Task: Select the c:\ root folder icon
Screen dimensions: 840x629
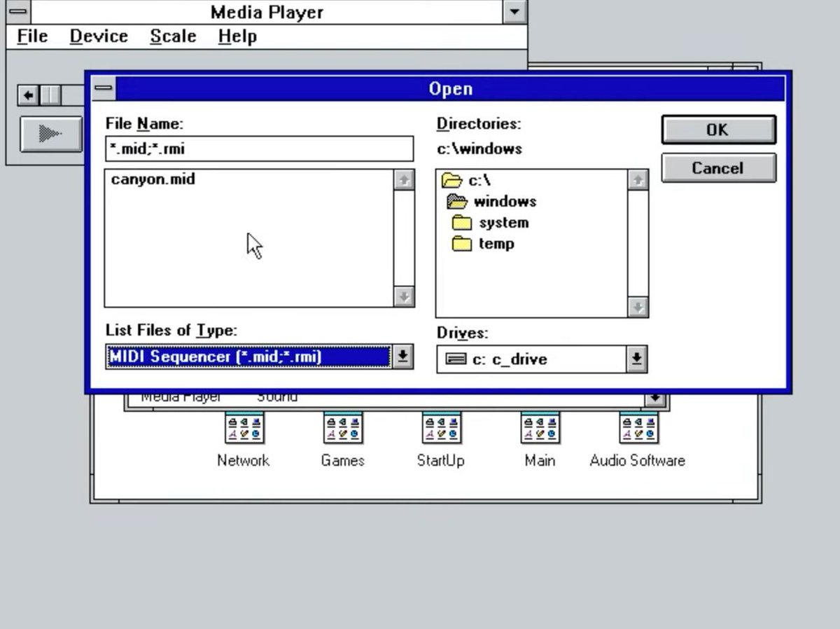Action: tap(452, 181)
